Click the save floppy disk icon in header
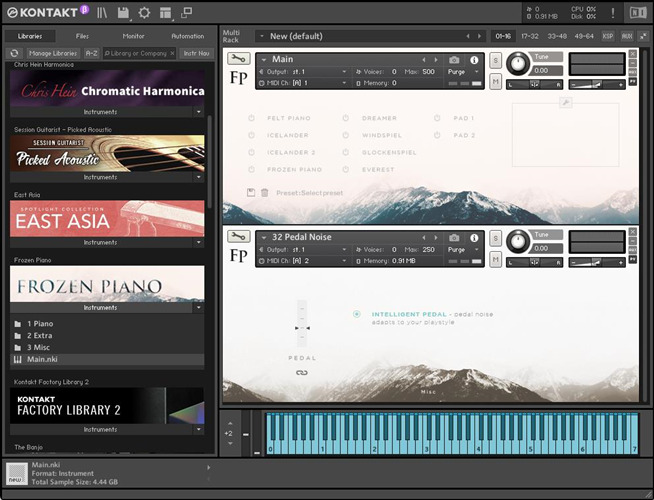The width and height of the screenshot is (654, 500). coord(123,13)
